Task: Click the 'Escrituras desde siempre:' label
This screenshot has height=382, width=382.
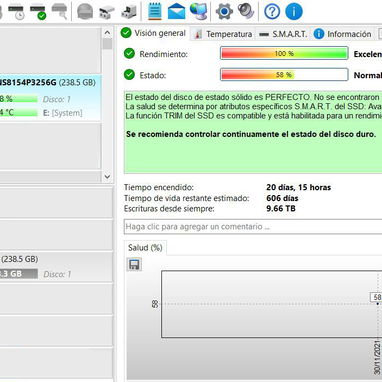Action: 169,209
